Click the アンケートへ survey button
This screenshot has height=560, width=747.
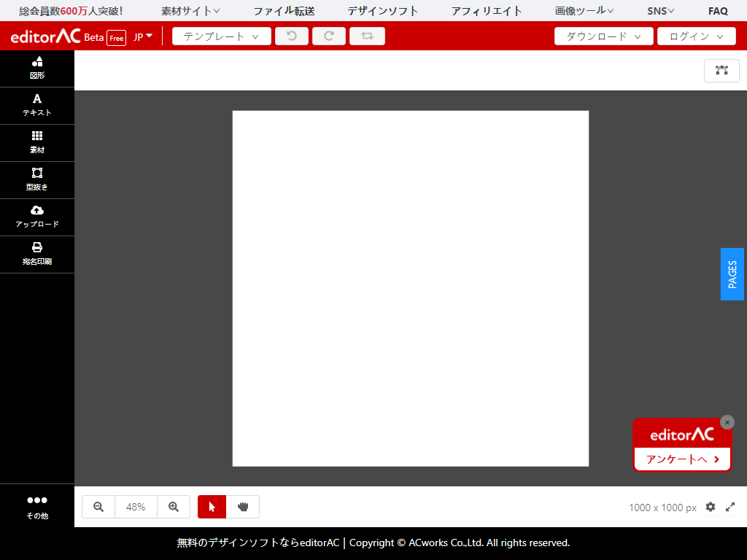point(682,459)
